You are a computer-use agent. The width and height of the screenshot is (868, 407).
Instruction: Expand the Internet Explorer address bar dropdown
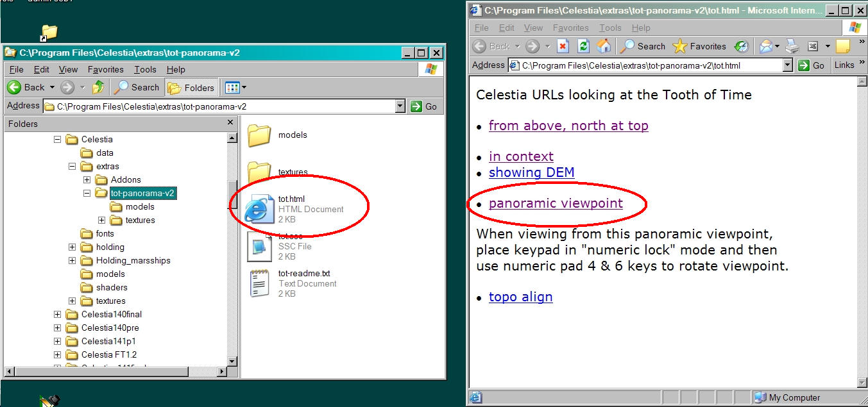(788, 65)
